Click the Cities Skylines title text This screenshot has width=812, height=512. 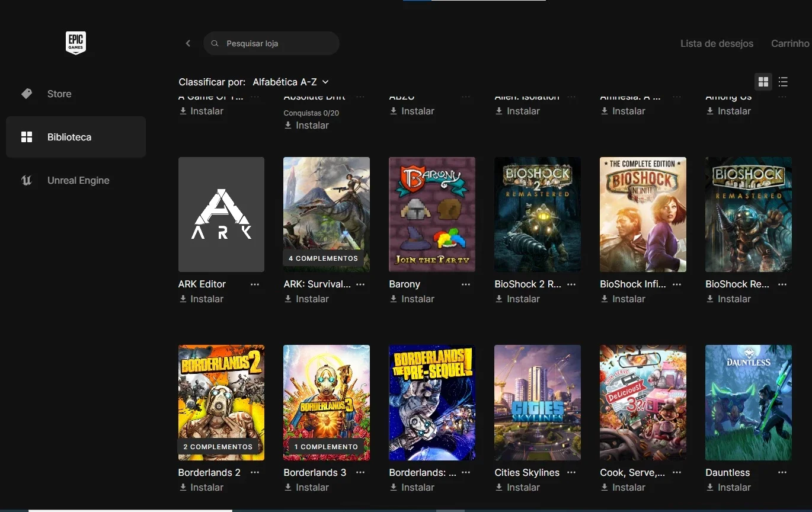[x=527, y=472]
